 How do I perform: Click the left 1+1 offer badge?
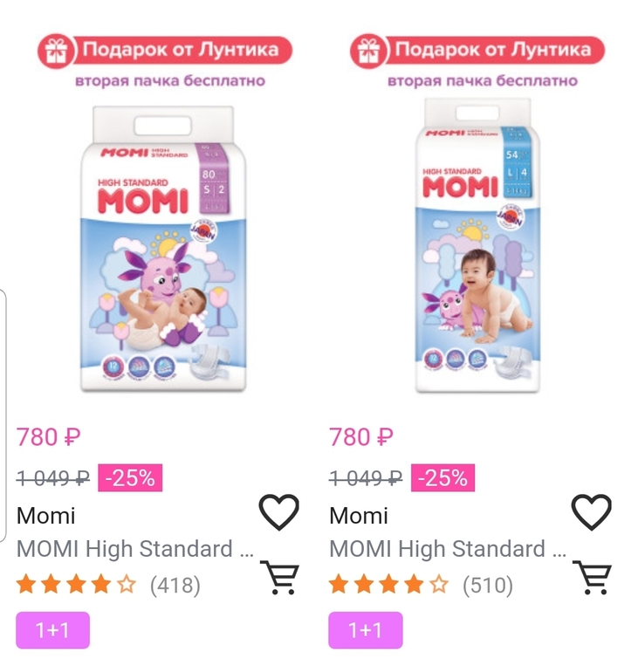(52, 630)
